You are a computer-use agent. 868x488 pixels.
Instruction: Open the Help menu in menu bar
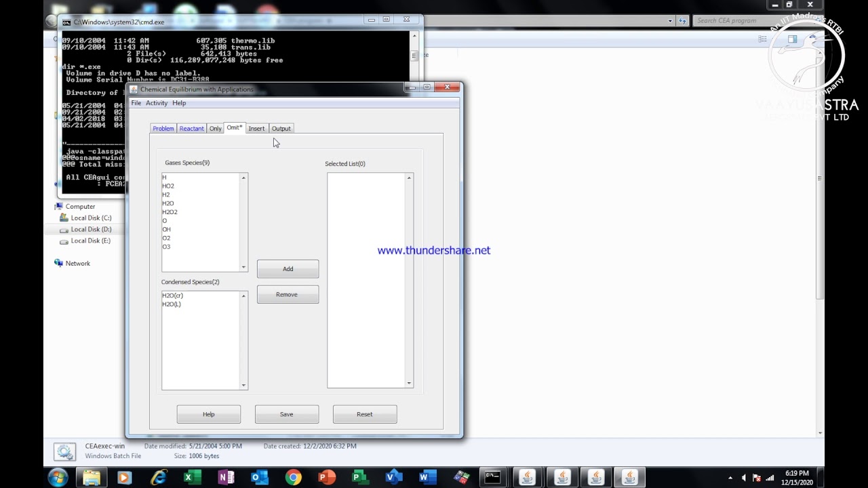pos(179,103)
